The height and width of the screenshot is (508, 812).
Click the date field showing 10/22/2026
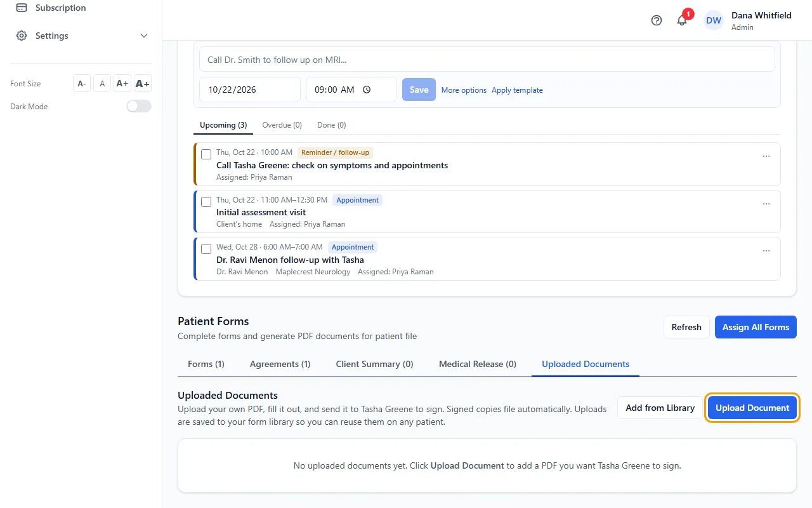point(250,90)
